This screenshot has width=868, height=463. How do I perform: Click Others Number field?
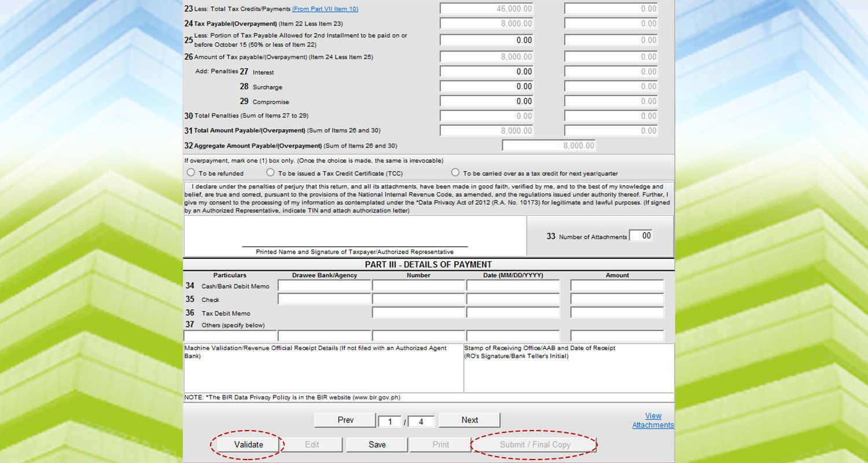pyautogui.click(x=418, y=336)
